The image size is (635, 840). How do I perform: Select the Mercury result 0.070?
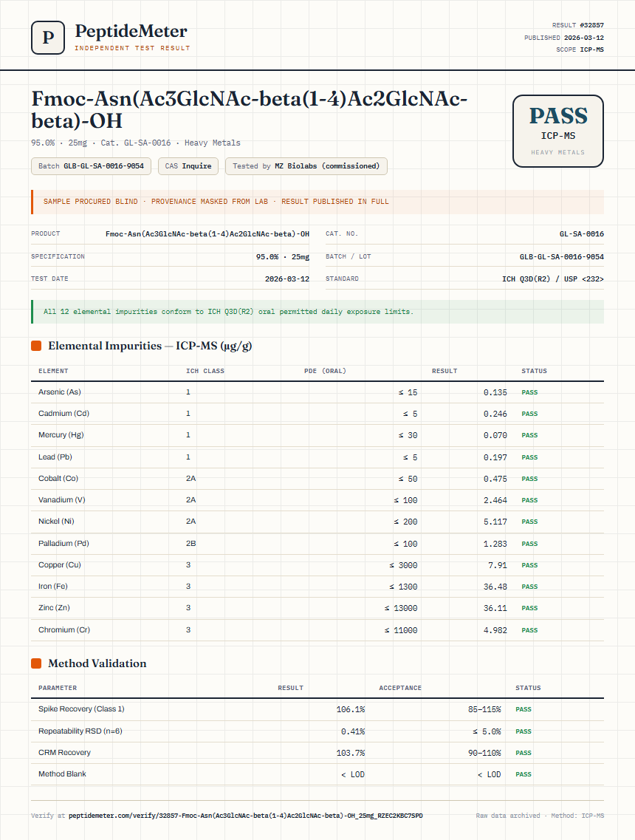[495, 436]
